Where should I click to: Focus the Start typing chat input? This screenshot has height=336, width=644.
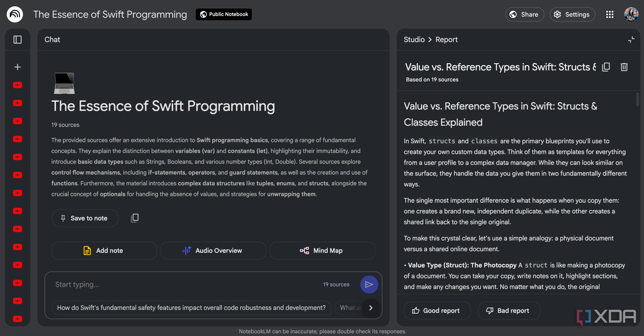[185, 284]
